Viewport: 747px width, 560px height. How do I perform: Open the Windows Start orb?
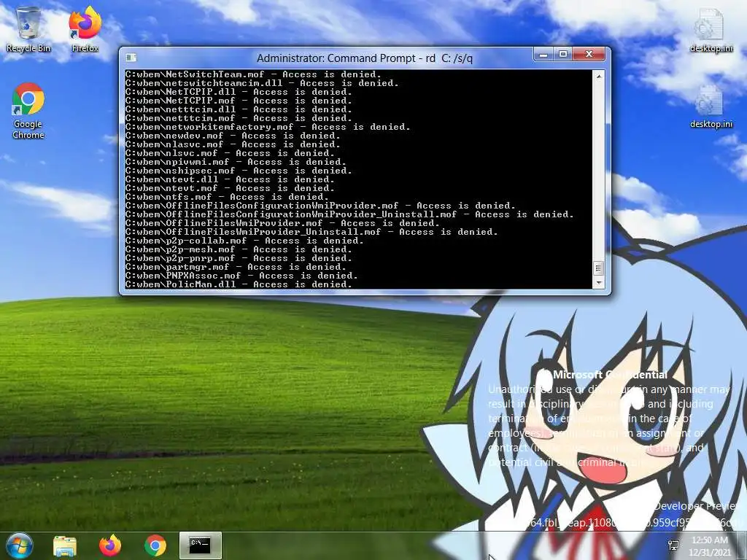pos(19,545)
